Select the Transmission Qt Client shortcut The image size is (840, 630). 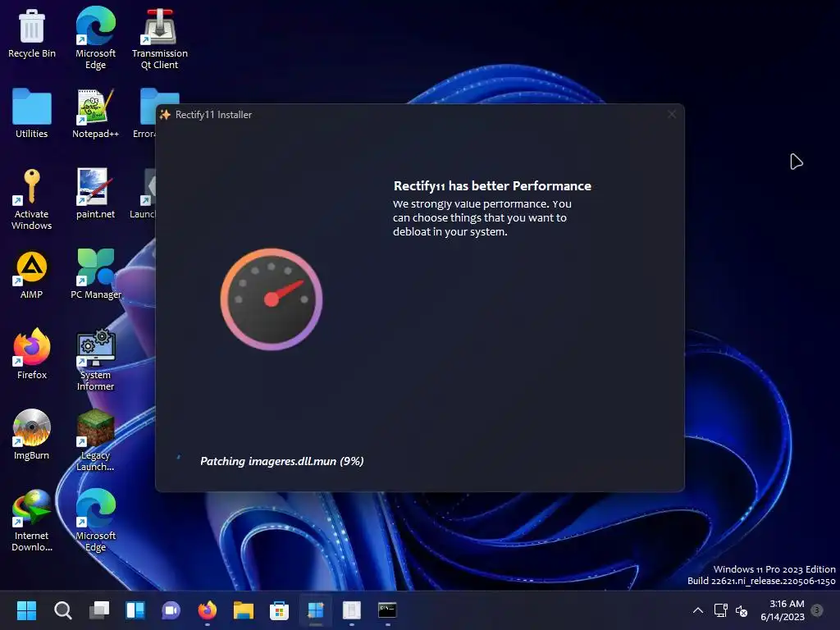(160, 38)
